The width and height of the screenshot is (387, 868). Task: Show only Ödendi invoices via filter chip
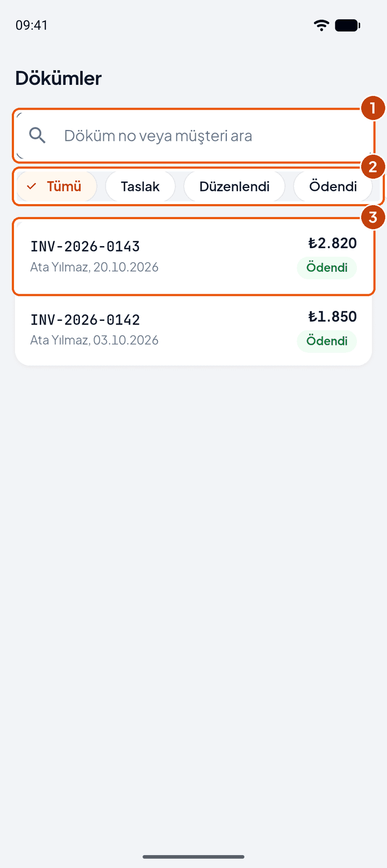pyautogui.click(x=333, y=186)
